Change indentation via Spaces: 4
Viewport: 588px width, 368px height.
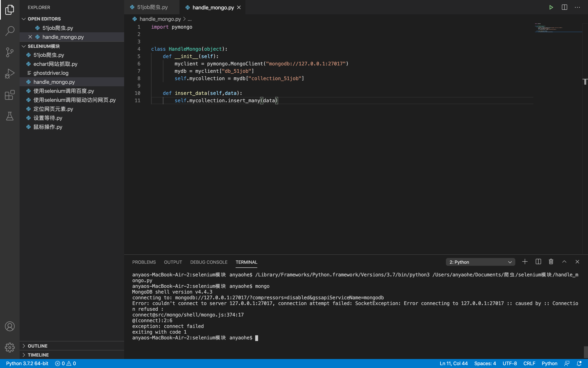485,363
